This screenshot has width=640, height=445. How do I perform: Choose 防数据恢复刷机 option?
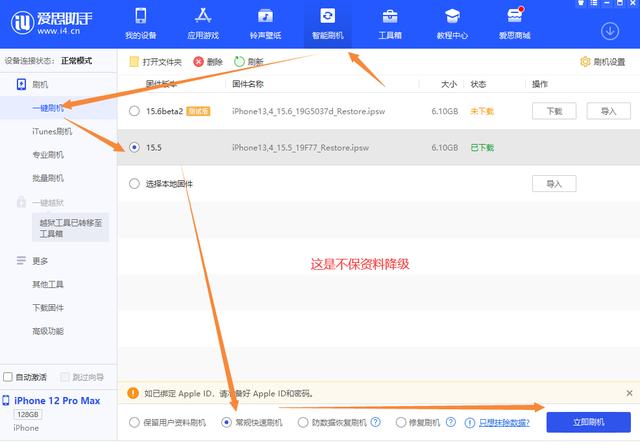click(303, 423)
